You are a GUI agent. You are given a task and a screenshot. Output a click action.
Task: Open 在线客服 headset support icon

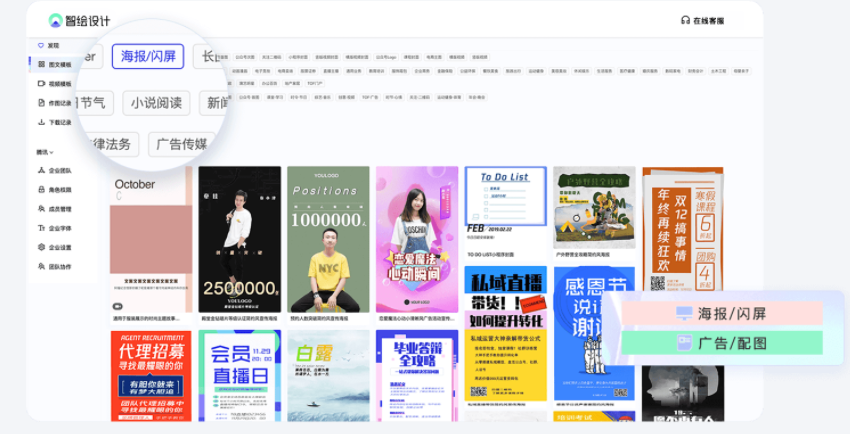click(685, 21)
